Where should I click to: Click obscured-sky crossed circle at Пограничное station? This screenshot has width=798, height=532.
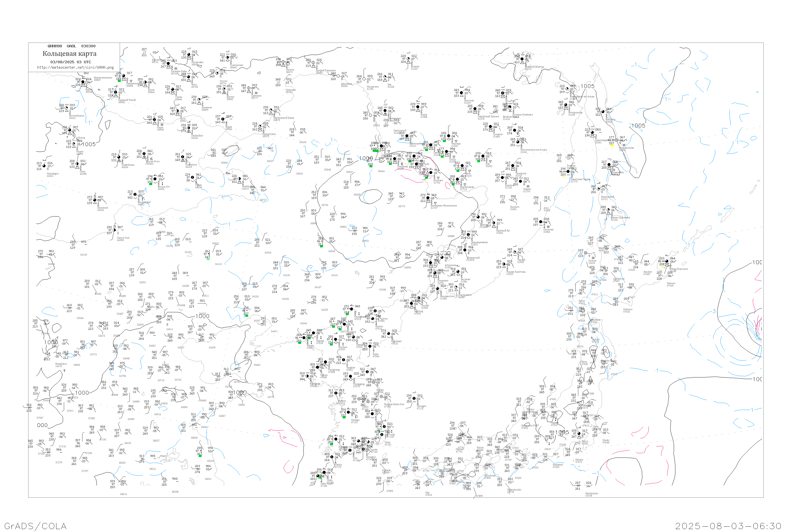point(617,140)
